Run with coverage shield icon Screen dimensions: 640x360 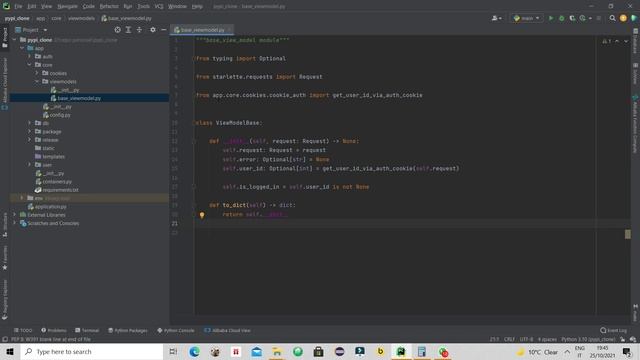[x=572, y=18]
